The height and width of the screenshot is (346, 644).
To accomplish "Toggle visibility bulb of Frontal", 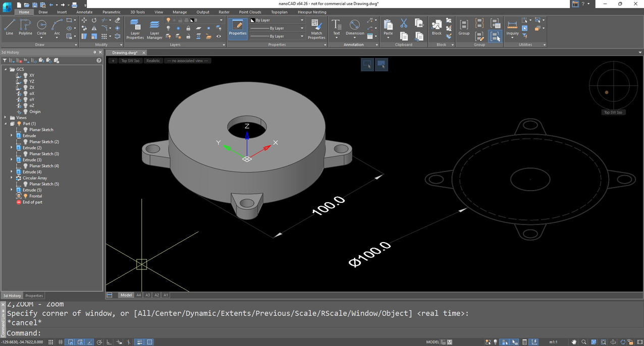I will coord(25,196).
